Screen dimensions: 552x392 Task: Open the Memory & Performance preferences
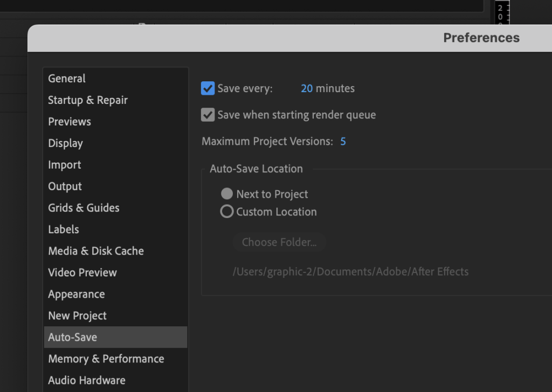106,359
